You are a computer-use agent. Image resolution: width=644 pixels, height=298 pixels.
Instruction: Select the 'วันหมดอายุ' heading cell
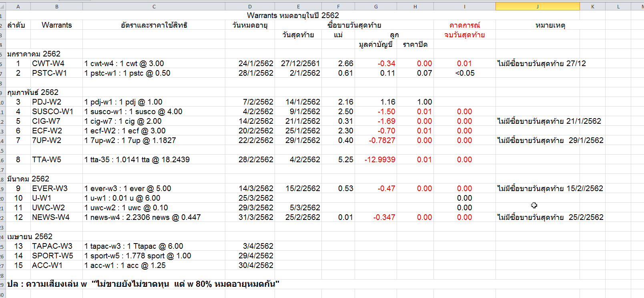[250, 25]
